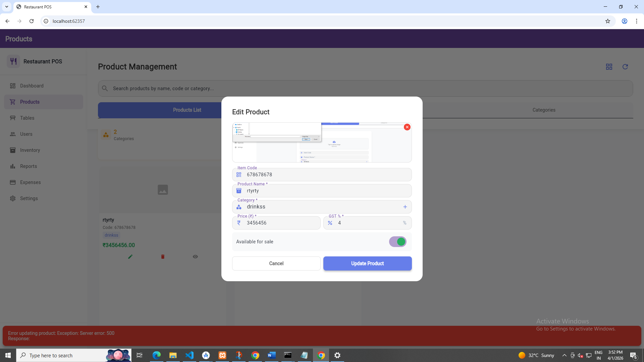Screen dimensions: 644x362
Task: Click the green pencil edit icon for rtyrty
Action: (x=130, y=257)
